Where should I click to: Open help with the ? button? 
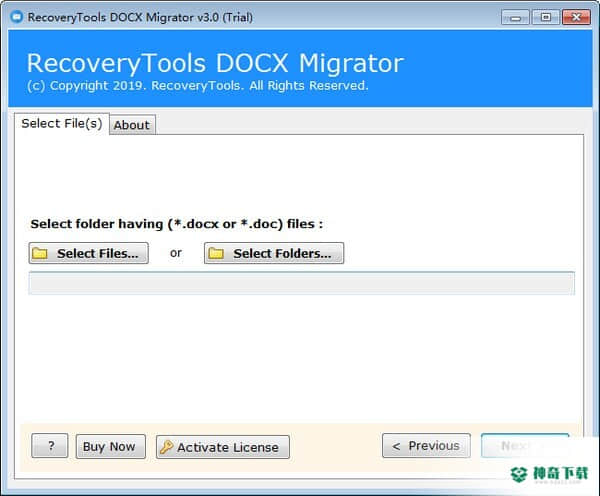pyautogui.click(x=50, y=446)
